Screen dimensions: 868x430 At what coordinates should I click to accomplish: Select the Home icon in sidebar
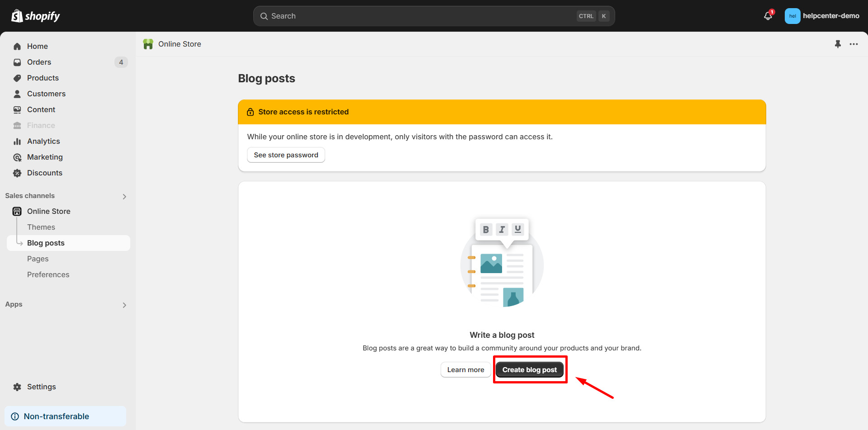click(x=17, y=46)
